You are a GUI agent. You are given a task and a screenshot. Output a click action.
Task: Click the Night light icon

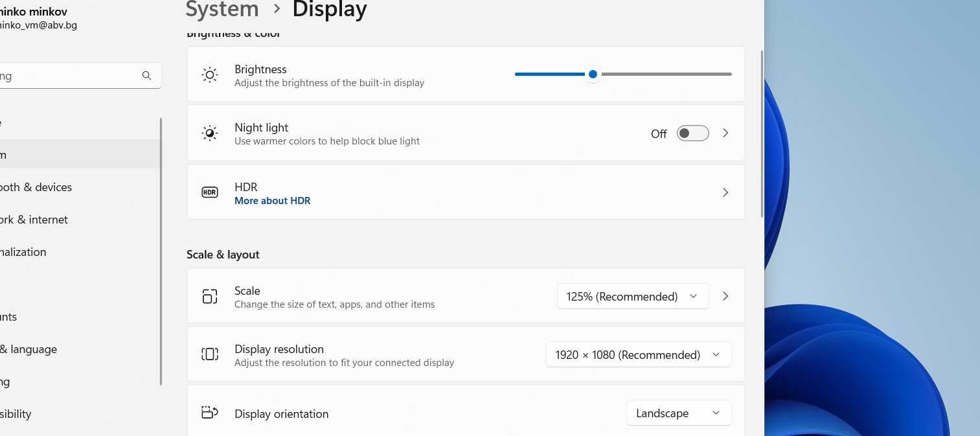point(210,133)
